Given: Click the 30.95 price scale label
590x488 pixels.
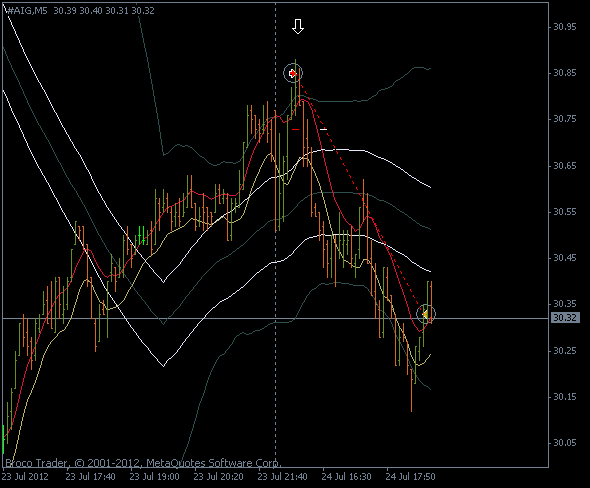Looking at the screenshot, I should click(x=564, y=27).
